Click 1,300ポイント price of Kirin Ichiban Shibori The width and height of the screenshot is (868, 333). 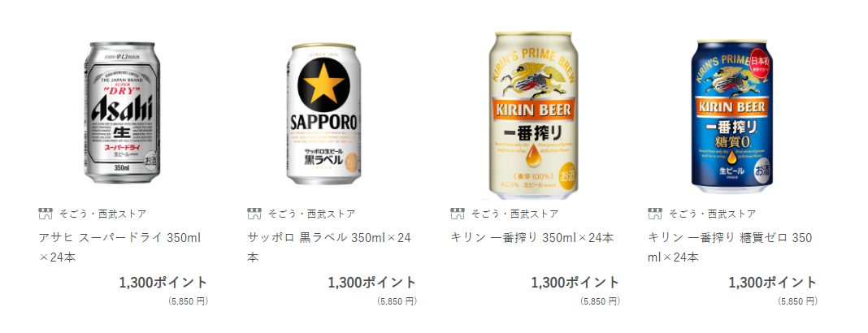click(575, 282)
